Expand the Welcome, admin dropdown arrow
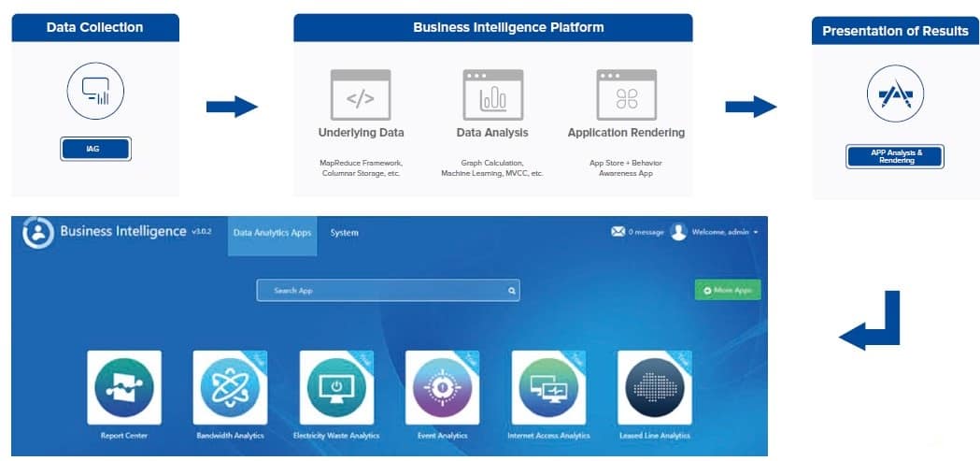Screen dimensions: 980x461 click(755, 233)
